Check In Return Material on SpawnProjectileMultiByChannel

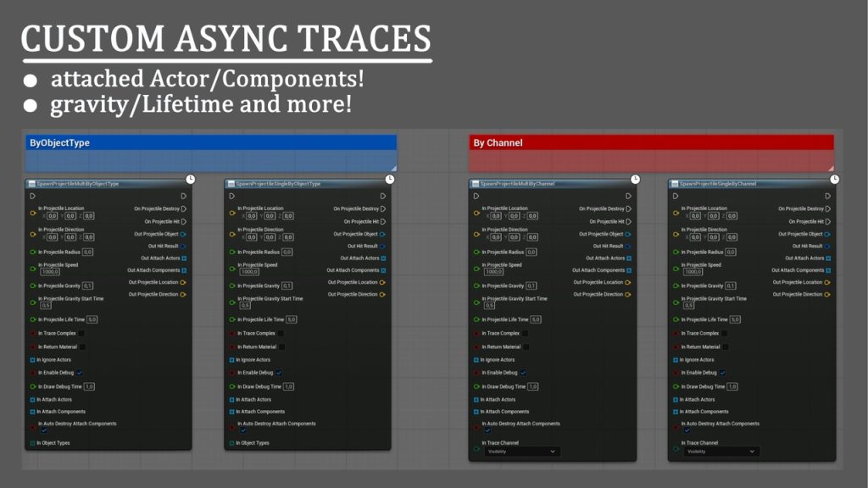pos(526,347)
